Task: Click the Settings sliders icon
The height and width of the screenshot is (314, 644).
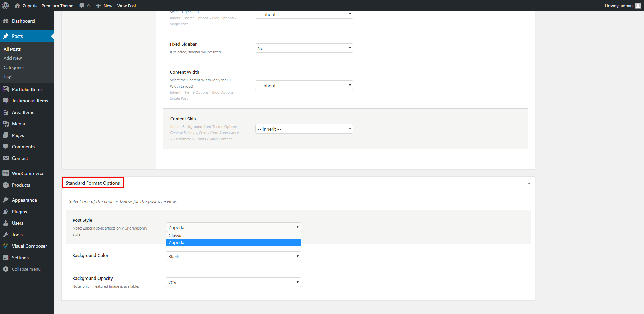Action: coord(6,258)
